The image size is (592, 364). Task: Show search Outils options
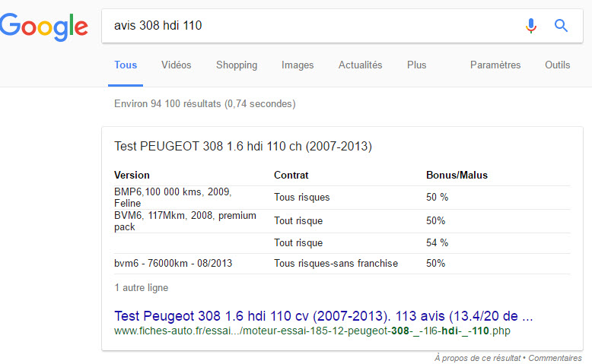tap(557, 65)
